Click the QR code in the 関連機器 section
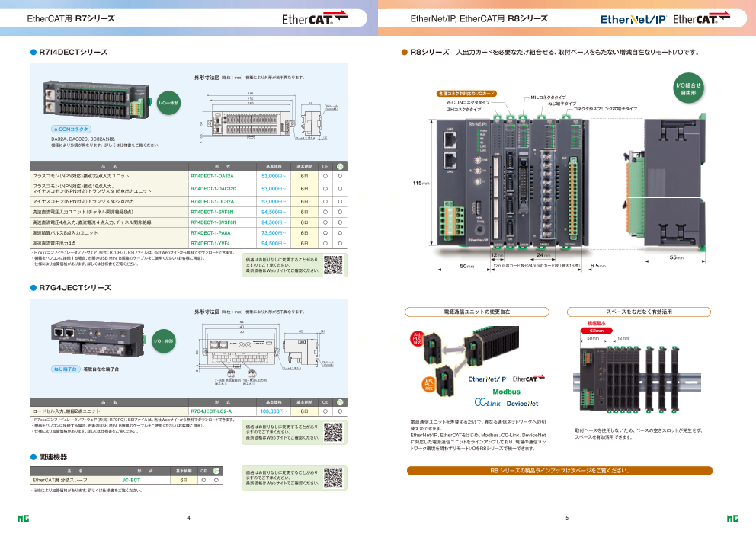Image resolution: width=756 pixels, height=534 pixels. (333, 478)
